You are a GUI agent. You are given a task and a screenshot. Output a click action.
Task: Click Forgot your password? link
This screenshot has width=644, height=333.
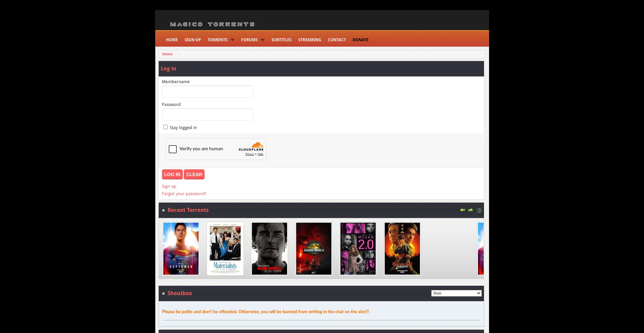[184, 194]
